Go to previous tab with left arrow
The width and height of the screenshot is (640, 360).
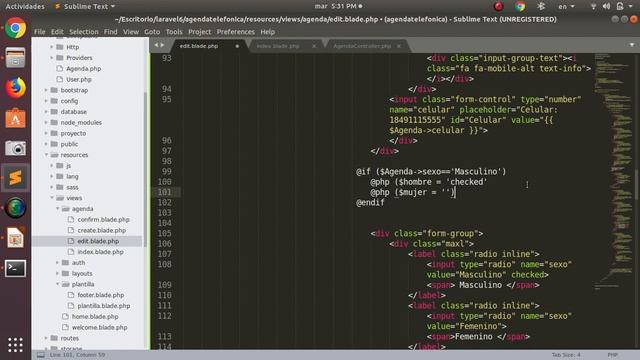[156, 45]
